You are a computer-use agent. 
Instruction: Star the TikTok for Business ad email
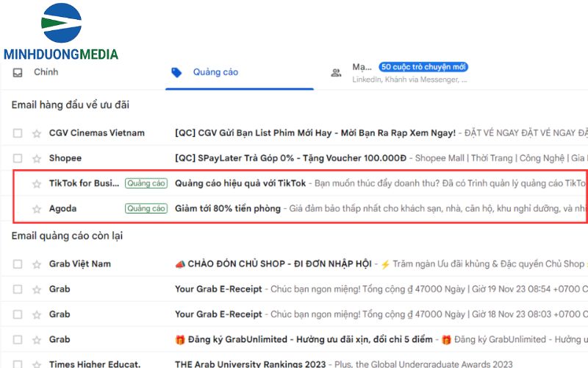[36, 183]
